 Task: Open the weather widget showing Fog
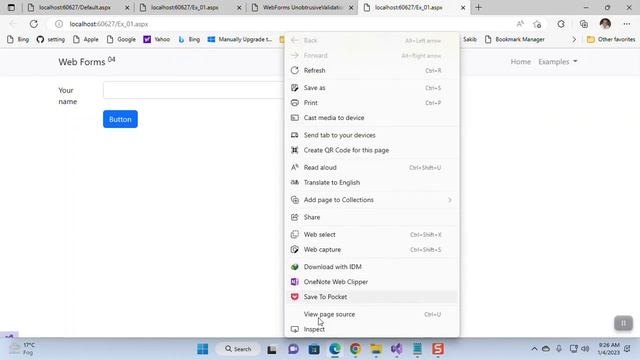(x=22, y=349)
